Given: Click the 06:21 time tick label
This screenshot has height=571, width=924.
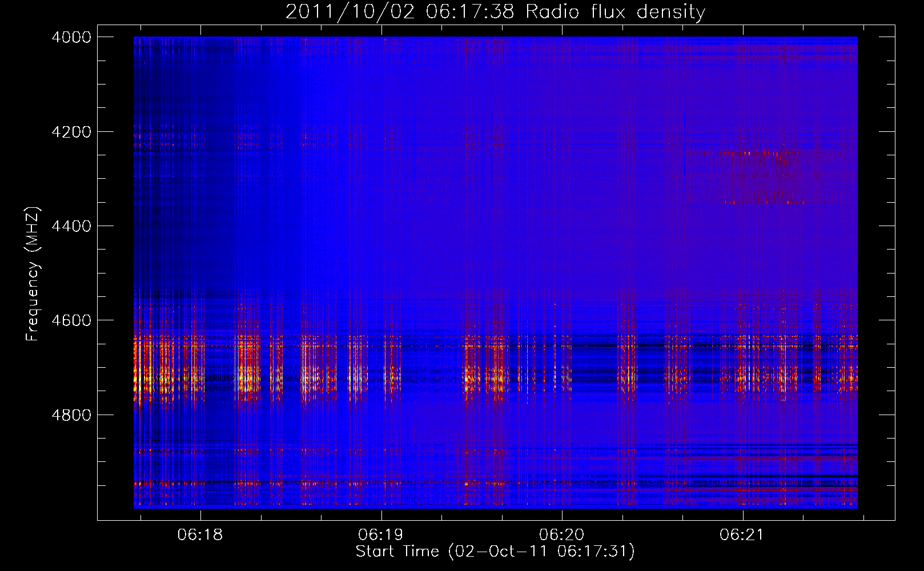Looking at the screenshot, I should click(x=742, y=535).
